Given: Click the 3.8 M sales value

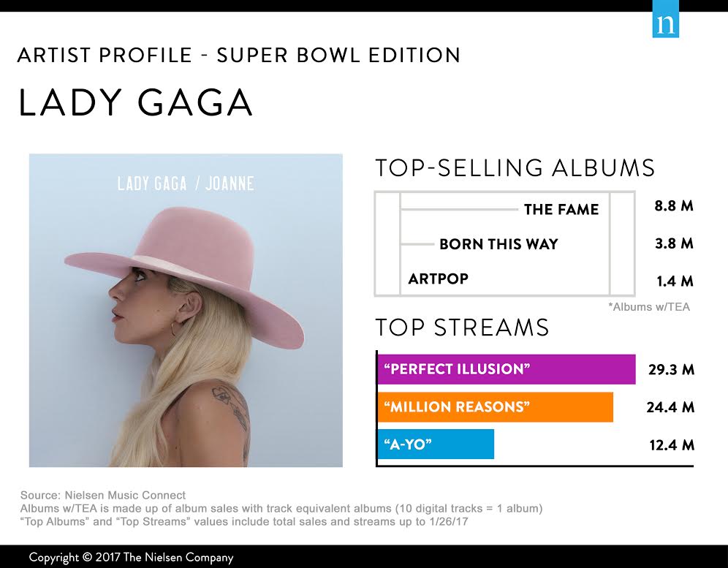Looking at the screenshot, I should [x=674, y=243].
